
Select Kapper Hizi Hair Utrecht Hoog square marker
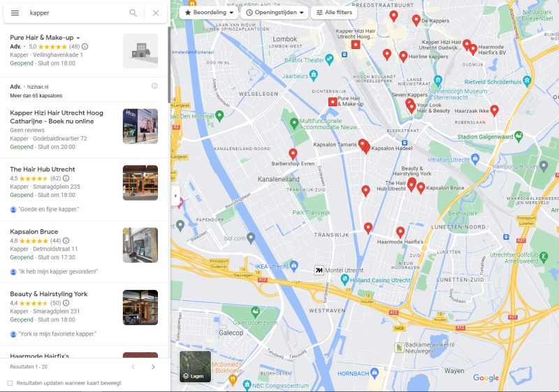pyautogui.click(x=356, y=45)
